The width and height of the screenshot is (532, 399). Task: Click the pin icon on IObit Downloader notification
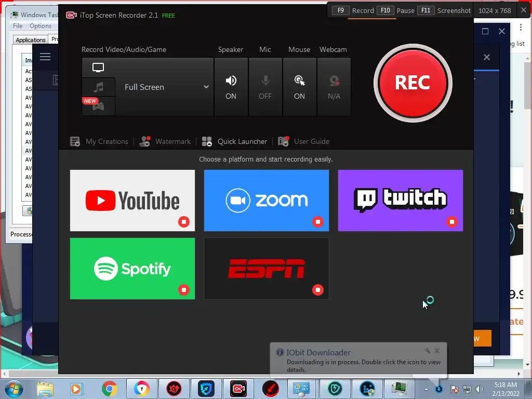click(x=428, y=351)
